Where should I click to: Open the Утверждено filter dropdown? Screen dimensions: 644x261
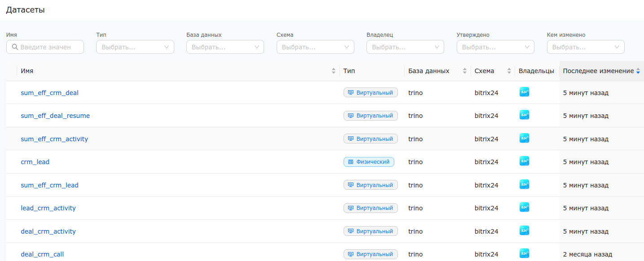click(495, 47)
